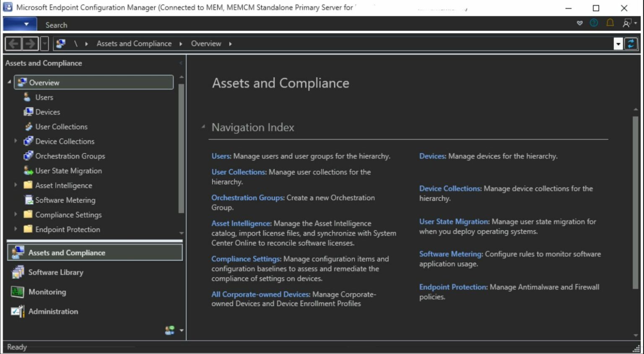Select Users in the tree
644x354 pixels.
44,97
